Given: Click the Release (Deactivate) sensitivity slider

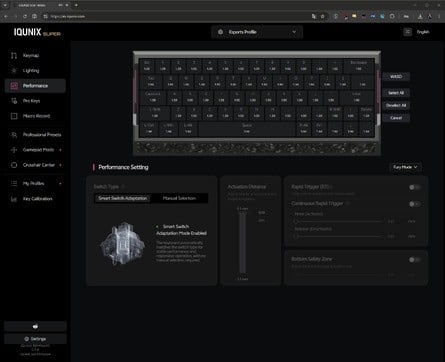Looking at the screenshot, I should coord(338,236).
